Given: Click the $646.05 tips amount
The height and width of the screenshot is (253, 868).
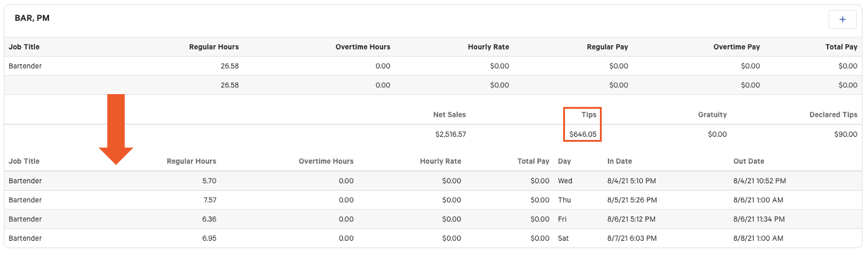Looking at the screenshot, I should click(582, 134).
